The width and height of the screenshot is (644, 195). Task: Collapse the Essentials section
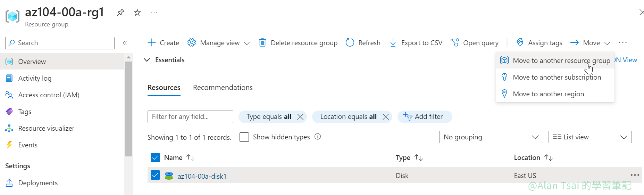click(x=147, y=60)
